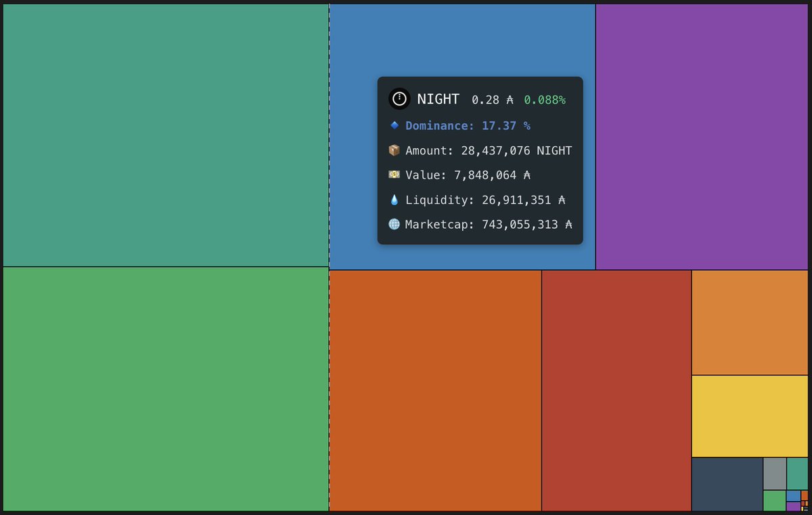Click the Dominance: 17.37 % line

[468, 125]
